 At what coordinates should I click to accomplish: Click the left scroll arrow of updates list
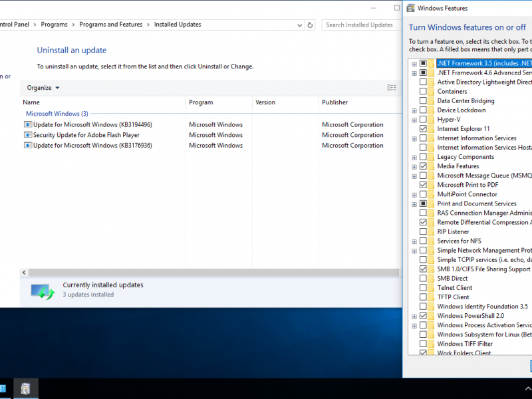coord(24,273)
